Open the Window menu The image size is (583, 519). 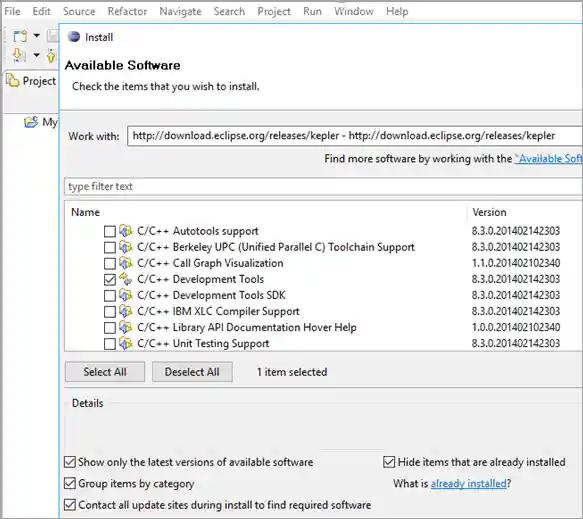click(x=354, y=11)
